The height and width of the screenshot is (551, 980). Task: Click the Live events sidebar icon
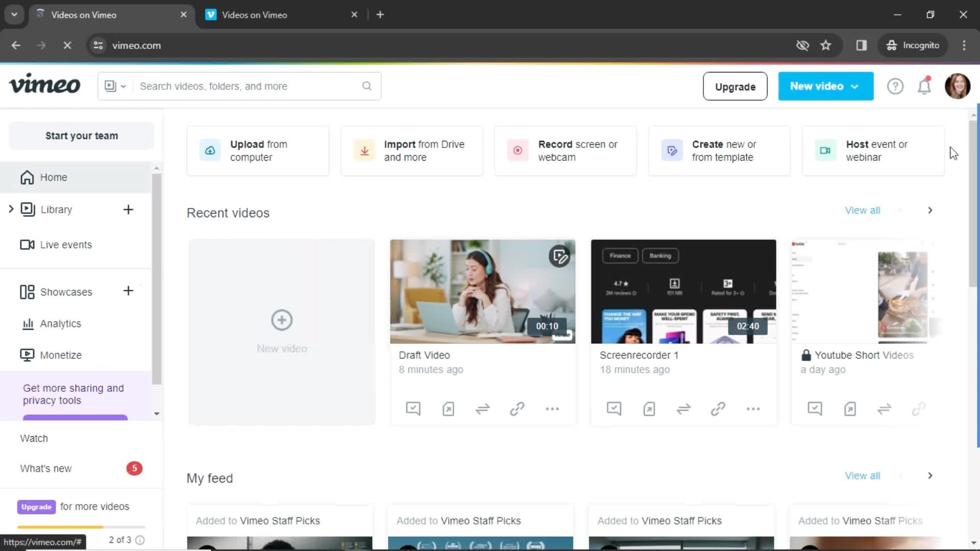click(27, 244)
